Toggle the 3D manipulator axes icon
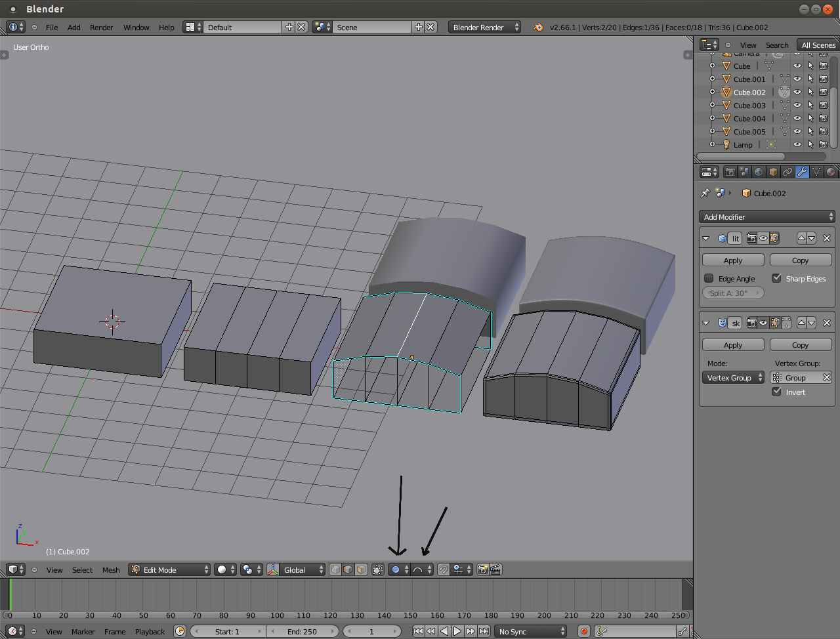 coord(273,569)
